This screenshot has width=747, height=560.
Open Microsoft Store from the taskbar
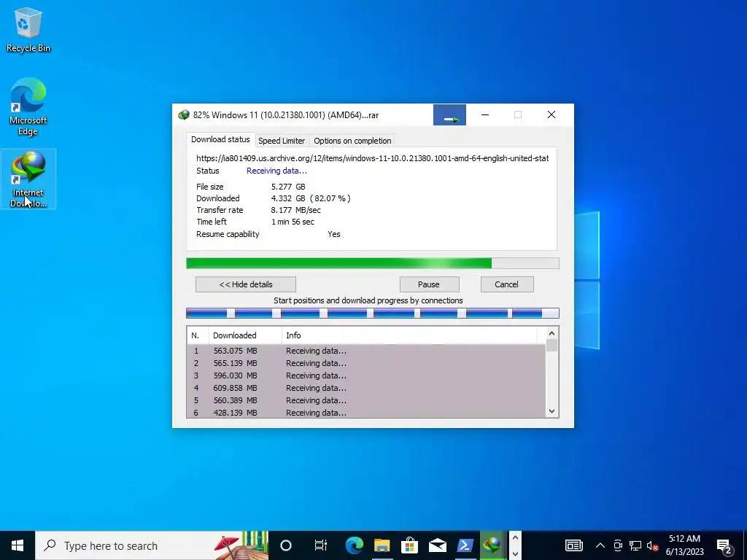(409, 545)
